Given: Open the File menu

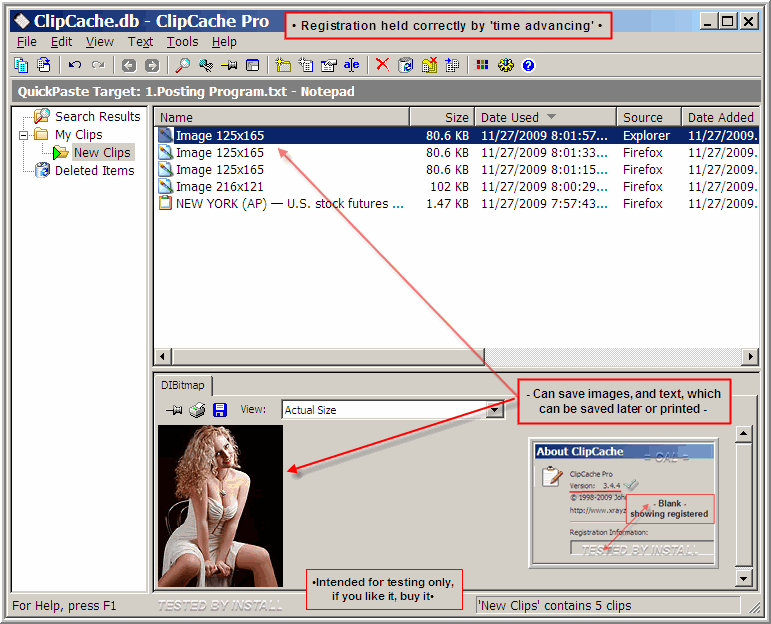Looking at the screenshot, I should click(27, 42).
